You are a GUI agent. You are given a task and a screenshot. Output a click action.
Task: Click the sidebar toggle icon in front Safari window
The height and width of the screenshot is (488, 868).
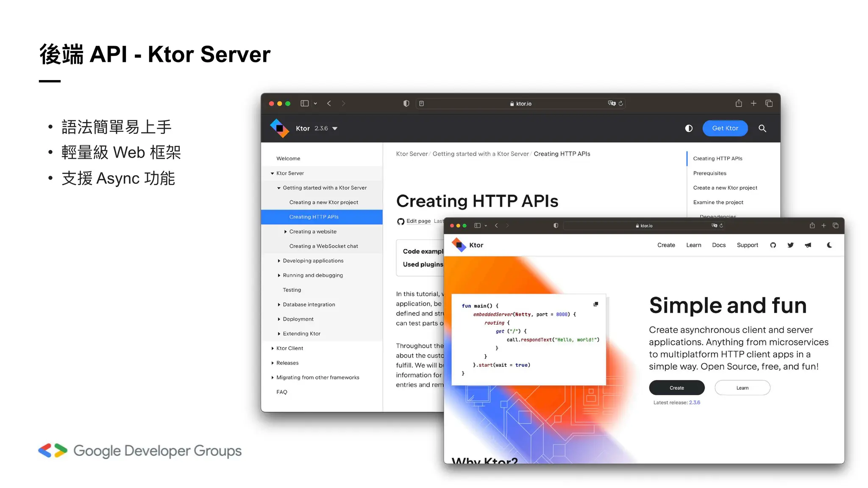coord(477,225)
